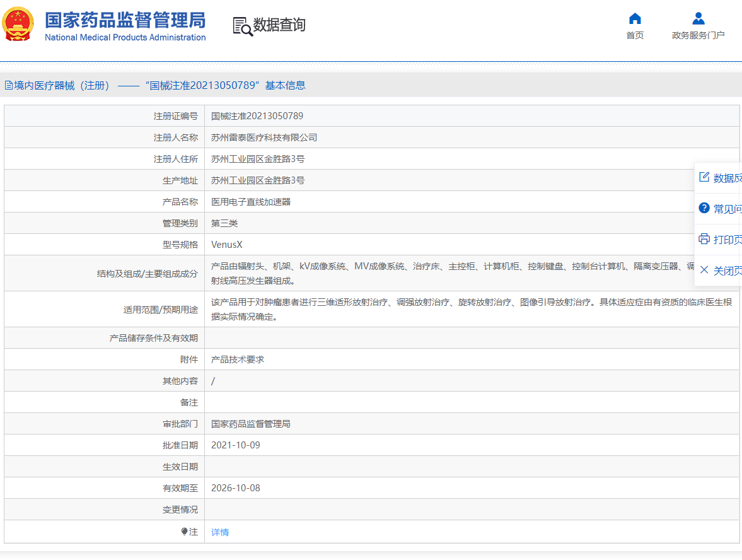Click the 生效日期 row label

[x=180, y=467]
